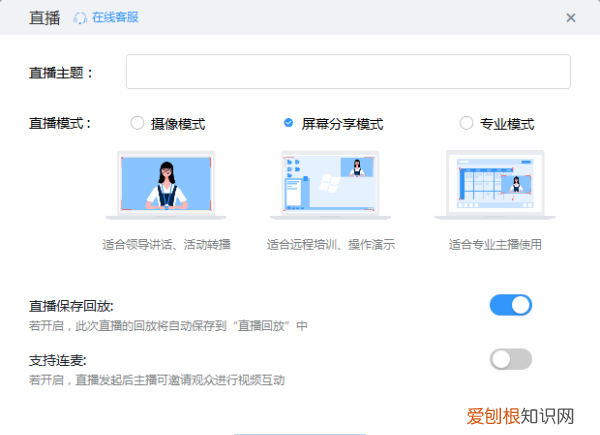The image size is (600, 435).
Task: Click the 摄像模式 label text
Action: pyautogui.click(x=178, y=124)
